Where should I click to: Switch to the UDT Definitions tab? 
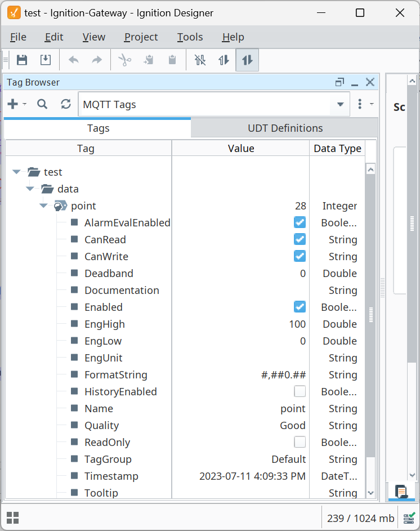click(x=285, y=128)
